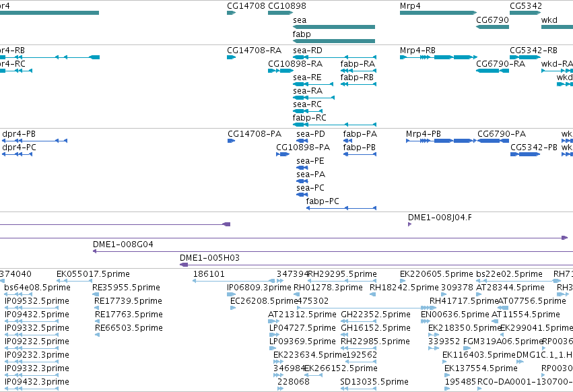Click the fabp-PC protein
This screenshot has height=392, width=573.
pyautogui.click(x=341, y=208)
